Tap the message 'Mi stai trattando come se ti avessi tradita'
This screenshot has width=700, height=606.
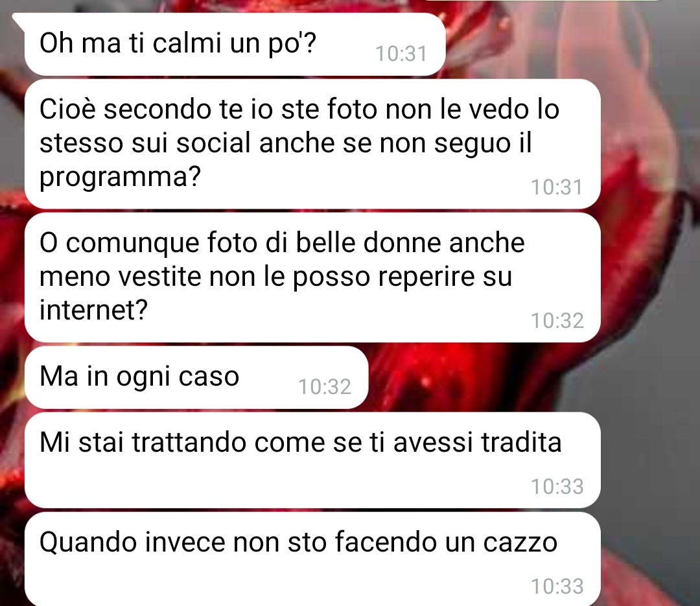pos(312,460)
